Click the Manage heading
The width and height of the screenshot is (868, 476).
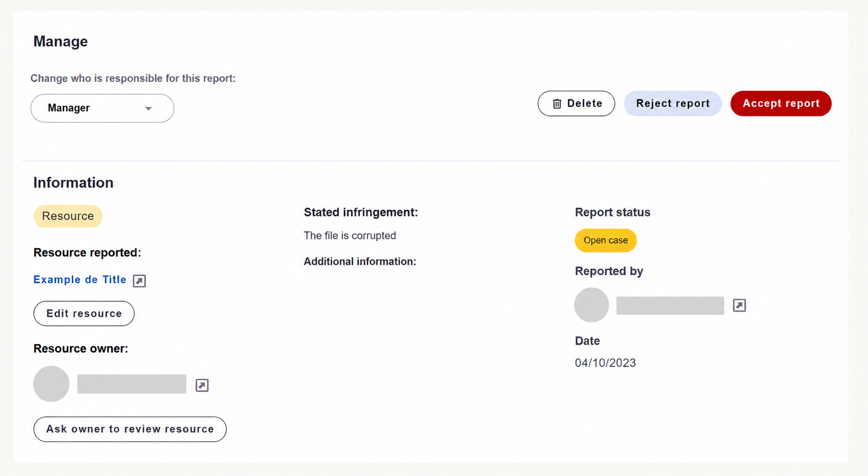point(60,42)
